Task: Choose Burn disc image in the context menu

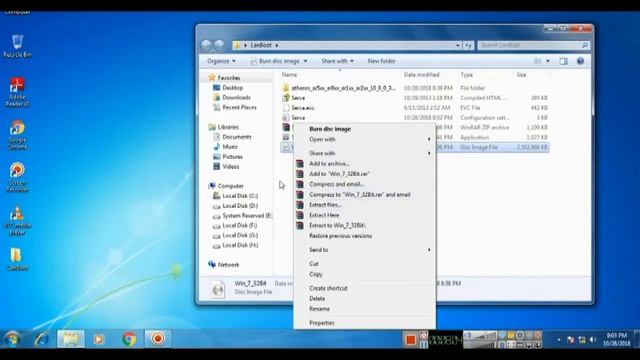Action: [x=364, y=129]
